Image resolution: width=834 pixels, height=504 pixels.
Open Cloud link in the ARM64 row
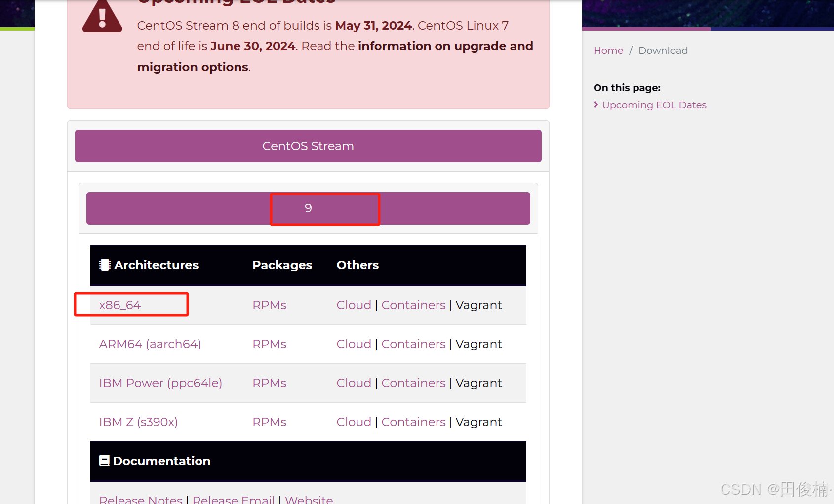coord(354,344)
